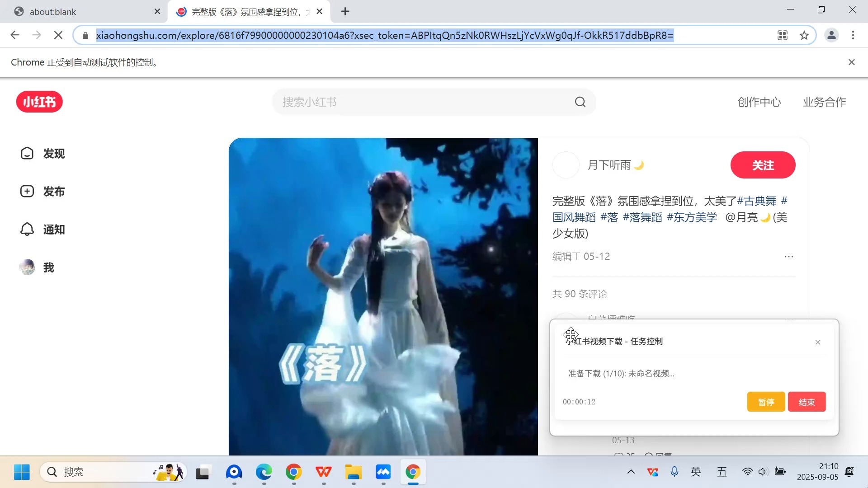Screen dimensions: 868x488
Task: Close the Xiaohongshu video tab
Action: [x=319, y=12]
